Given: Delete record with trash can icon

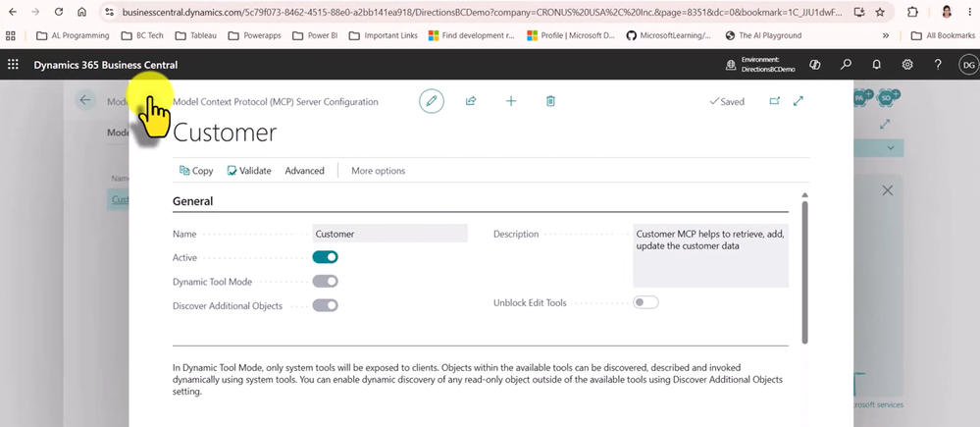Looking at the screenshot, I should tap(550, 101).
